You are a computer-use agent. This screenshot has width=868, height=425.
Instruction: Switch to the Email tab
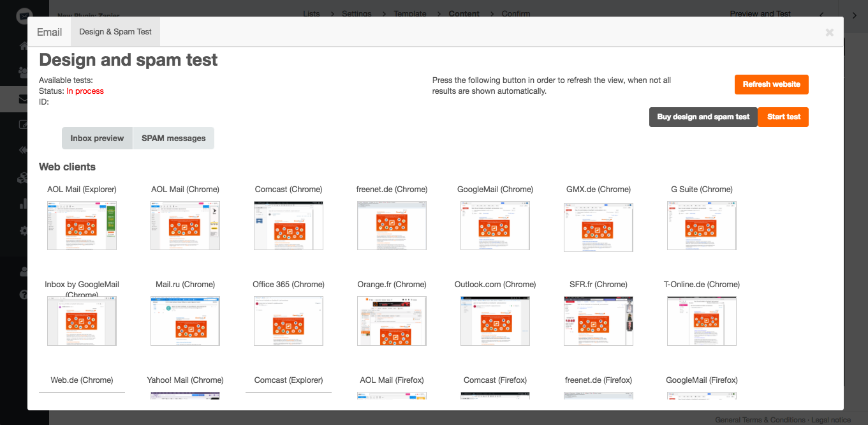[49, 32]
